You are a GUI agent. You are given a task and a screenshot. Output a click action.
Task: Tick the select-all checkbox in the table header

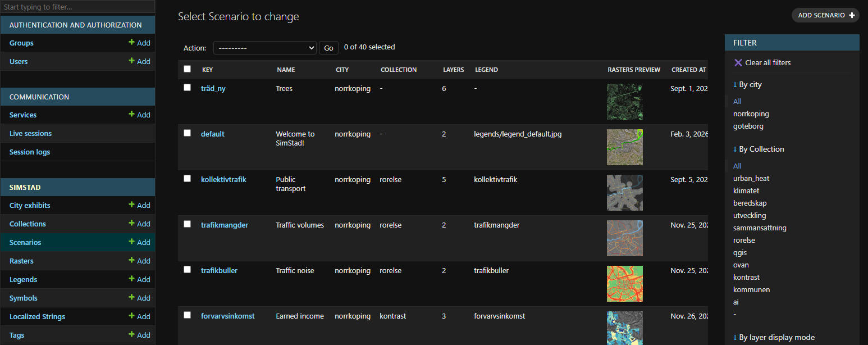point(188,69)
